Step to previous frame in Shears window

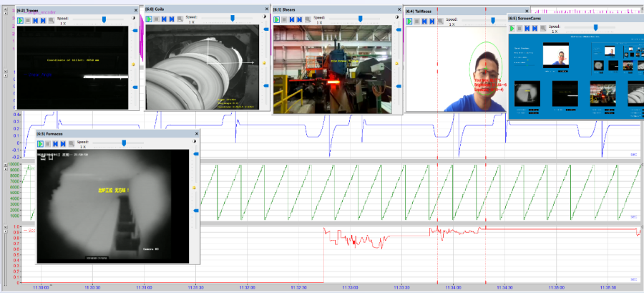coord(293,19)
